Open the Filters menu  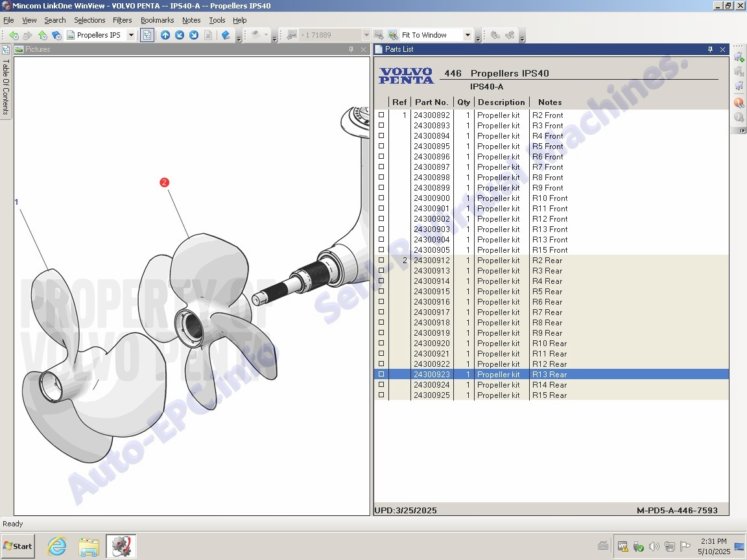pyautogui.click(x=122, y=20)
